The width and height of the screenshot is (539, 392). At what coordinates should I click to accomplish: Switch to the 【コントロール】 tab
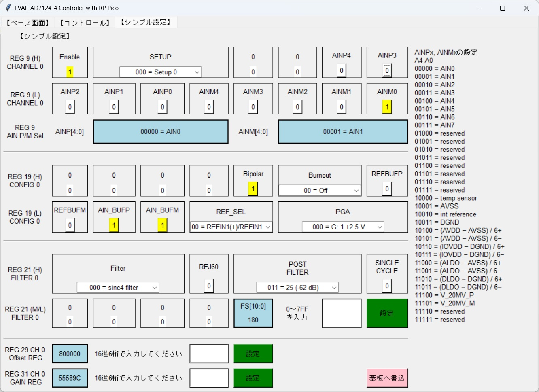click(x=85, y=23)
